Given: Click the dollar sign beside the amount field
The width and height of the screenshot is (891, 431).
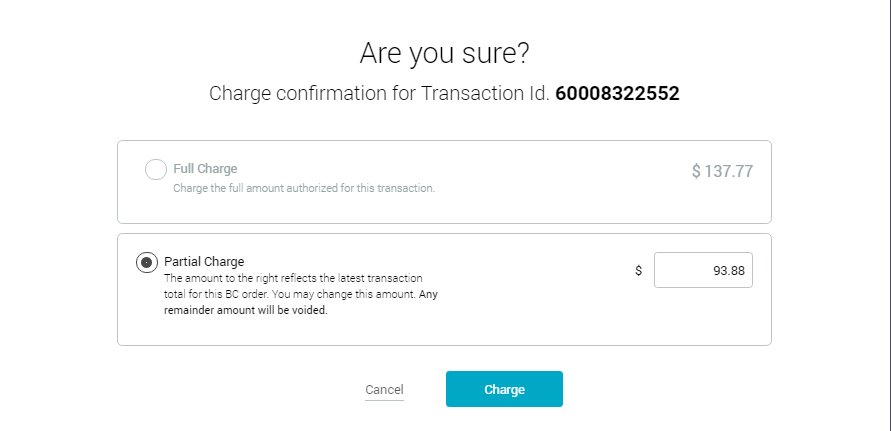Looking at the screenshot, I should click(638, 270).
